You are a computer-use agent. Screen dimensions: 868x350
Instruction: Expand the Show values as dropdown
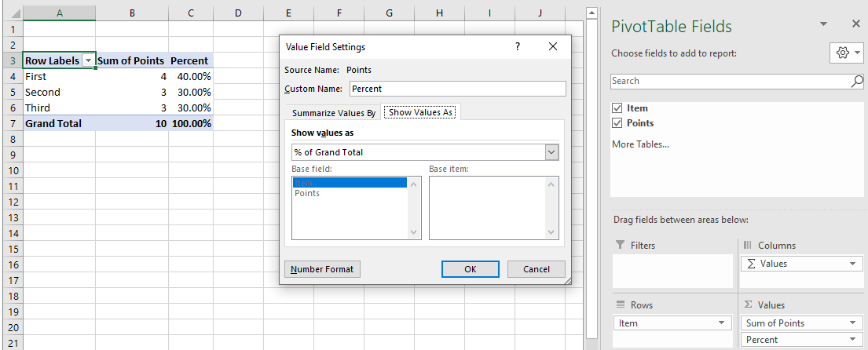coord(551,152)
